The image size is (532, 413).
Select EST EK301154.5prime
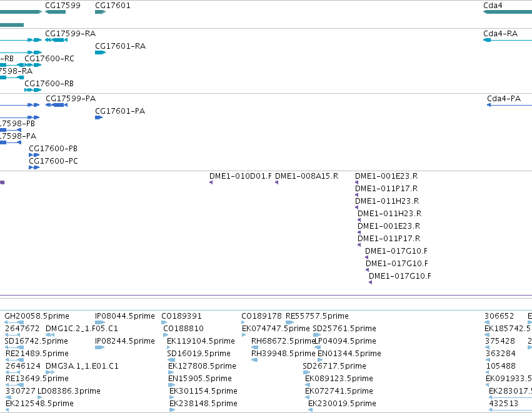pyautogui.click(x=203, y=391)
